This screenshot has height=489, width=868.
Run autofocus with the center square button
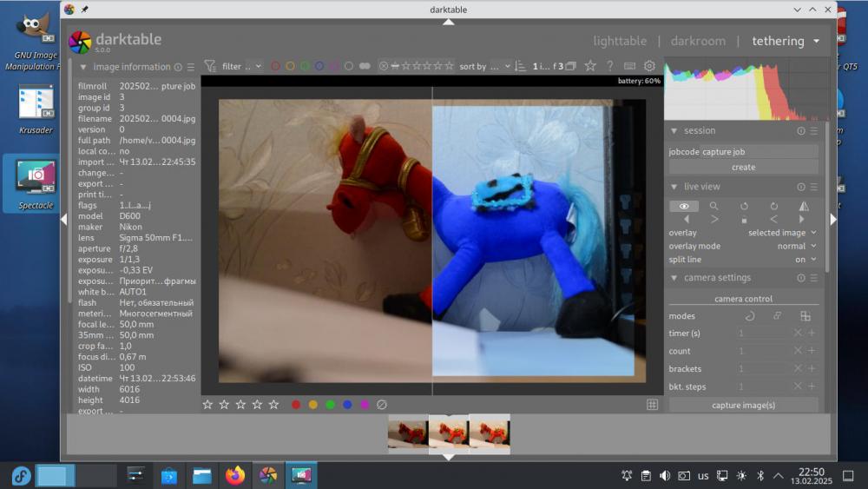pyautogui.click(x=744, y=220)
